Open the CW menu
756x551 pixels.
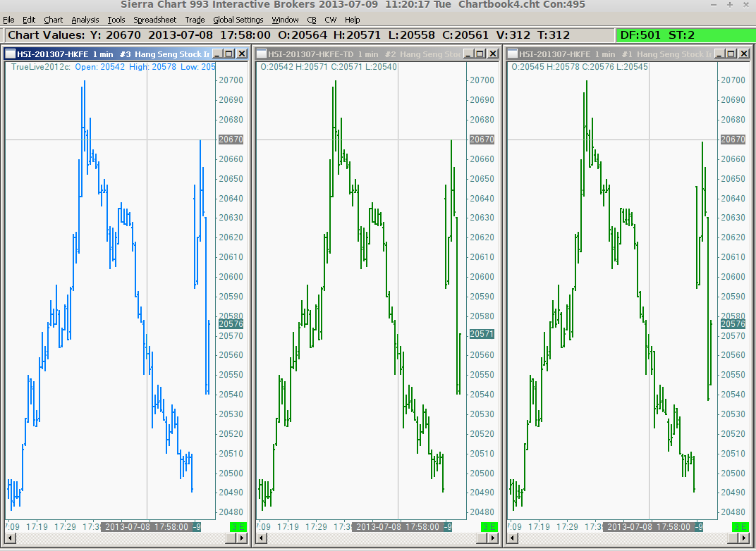(x=330, y=20)
